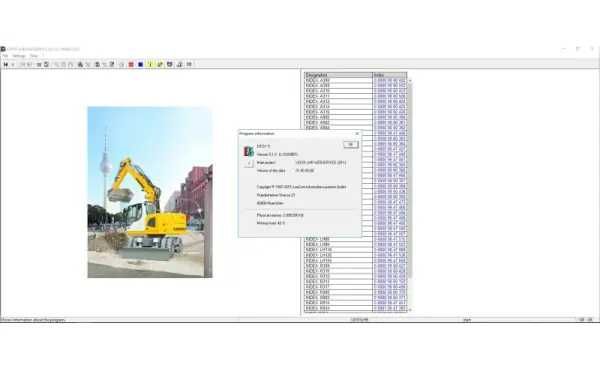The height and width of the screenshot is (370, 600).
Task: Click the last toolbar icon on the right
Action: 189,65
